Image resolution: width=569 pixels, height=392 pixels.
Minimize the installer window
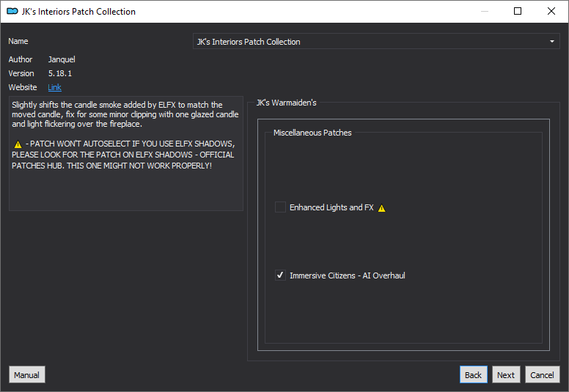tap(485, 11)
